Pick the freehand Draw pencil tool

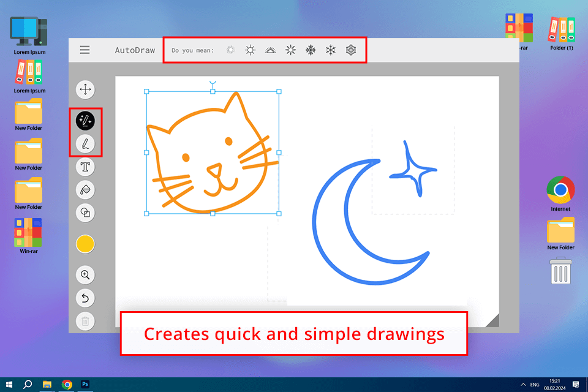[86, 144]
